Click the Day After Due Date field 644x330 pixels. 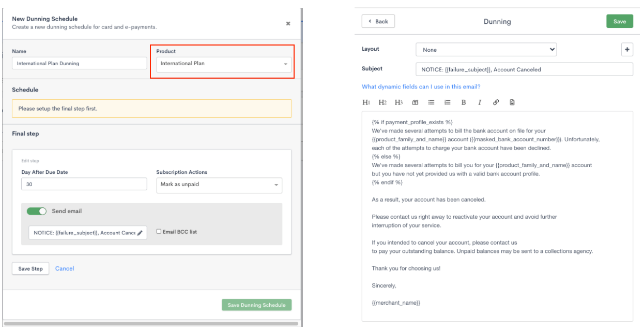tap(84, 184)
